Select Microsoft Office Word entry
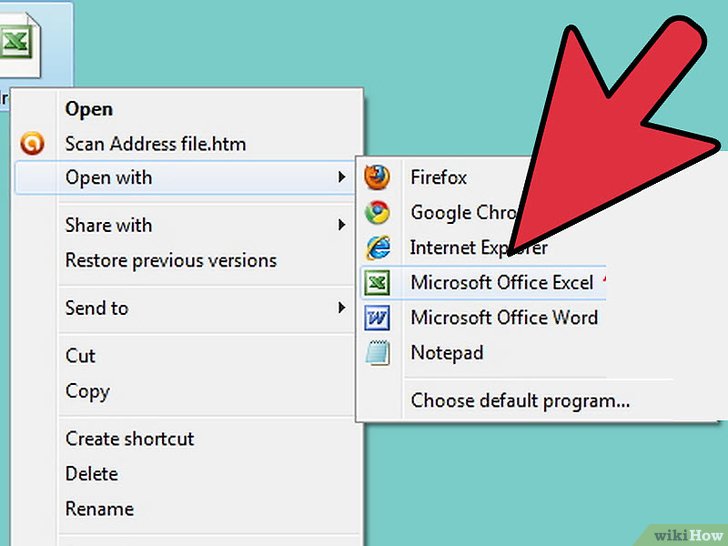Screen dimensions: 728x546 pyautogui.click(x=504, y=318)
